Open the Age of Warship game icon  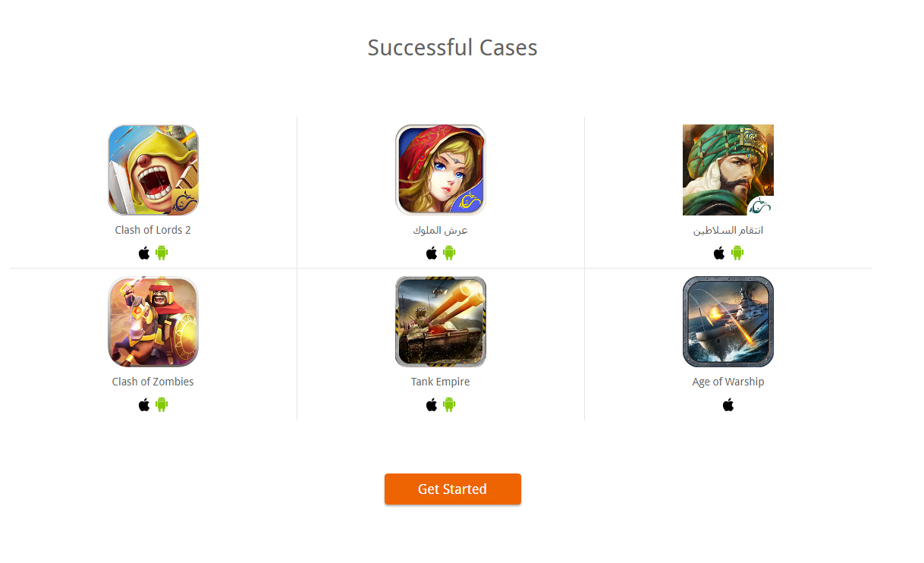728,322
